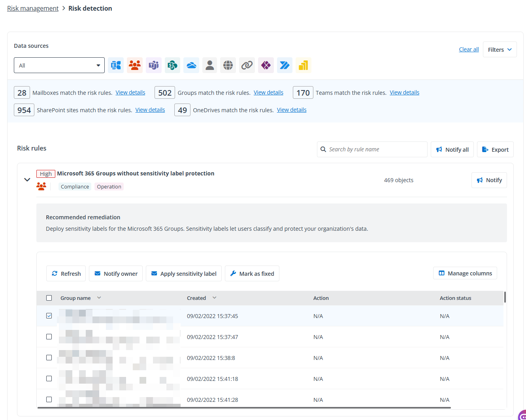
Task: Select the Power Automate data source icon
Action: tap(285, 65)
